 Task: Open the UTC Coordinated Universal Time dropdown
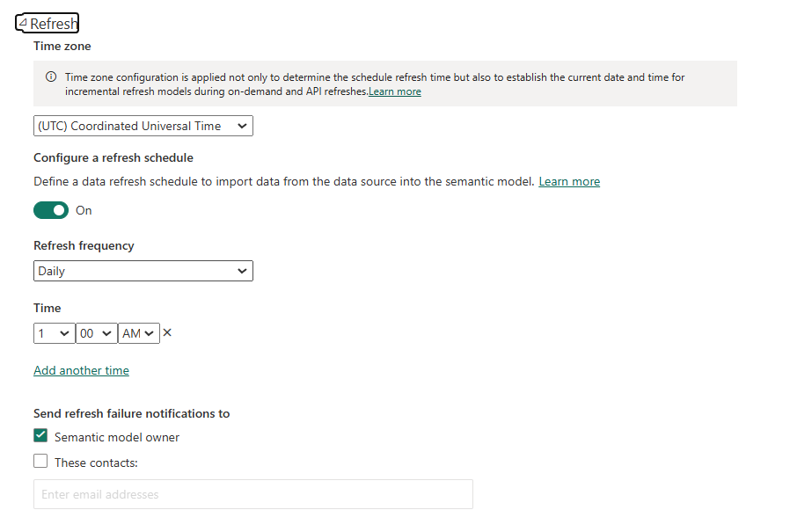point(143,127)
